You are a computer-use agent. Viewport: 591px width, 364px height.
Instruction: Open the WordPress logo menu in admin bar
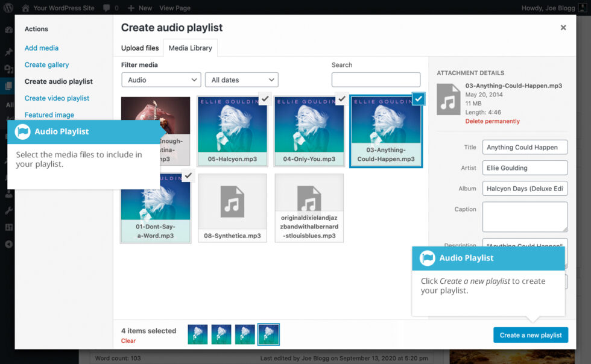point(8,8)
